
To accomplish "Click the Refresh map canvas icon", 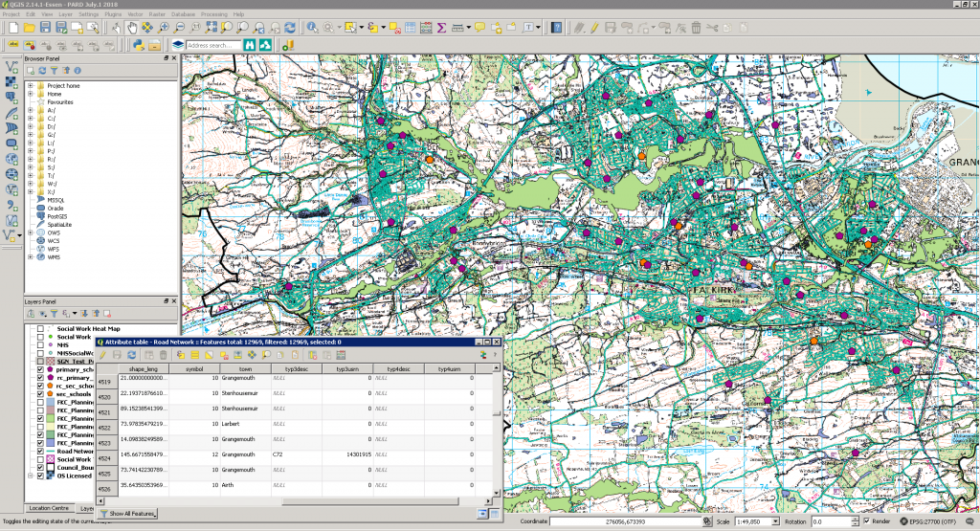I will click(290, 28).
